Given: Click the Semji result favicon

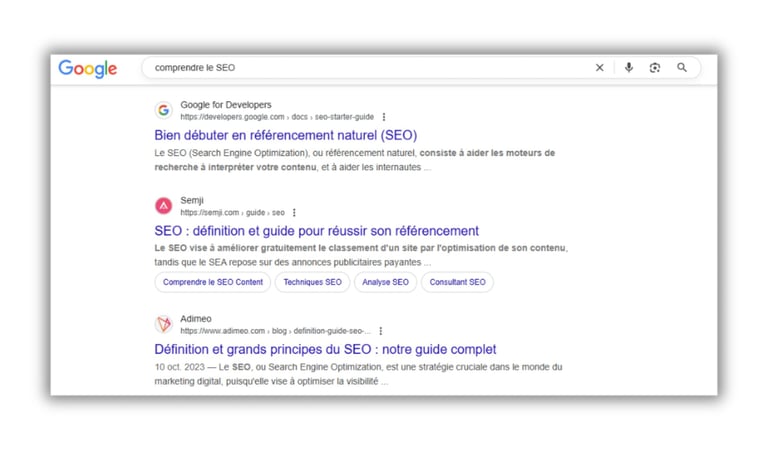Looking at the screenshot, I should (x=164, y=206).
